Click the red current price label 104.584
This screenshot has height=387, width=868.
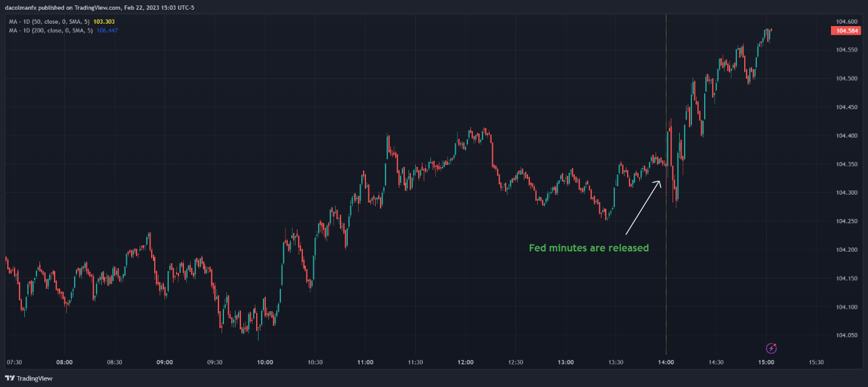[847, 30]
